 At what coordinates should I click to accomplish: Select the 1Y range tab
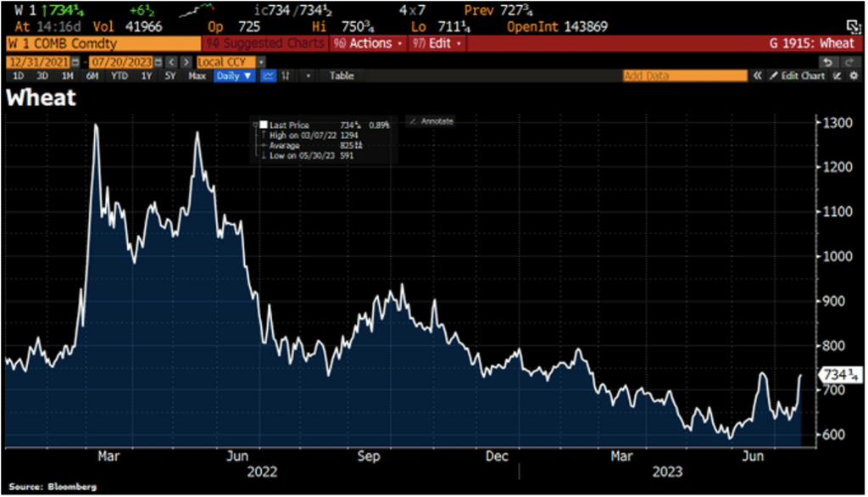(x=146, y=76)
